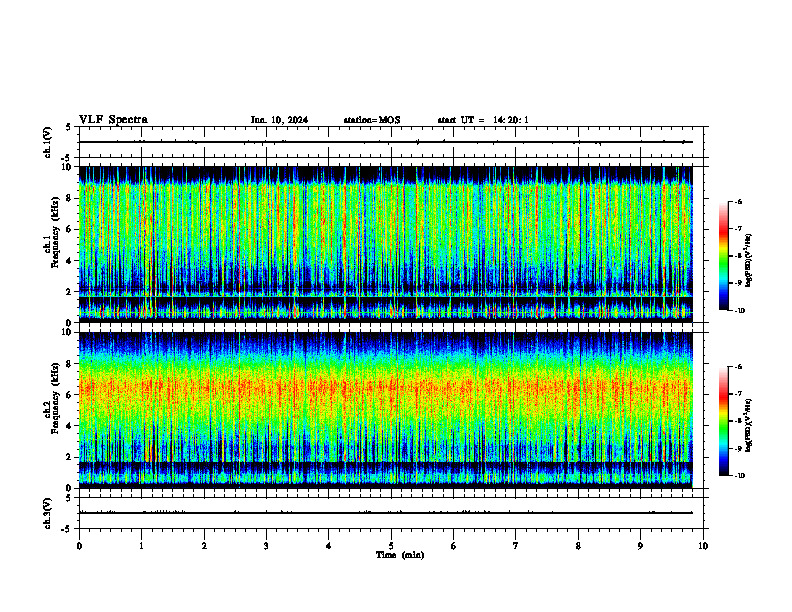Click time axis tick label "8"
Viewport: 792px width, 612px height.
tap(578, 546)
